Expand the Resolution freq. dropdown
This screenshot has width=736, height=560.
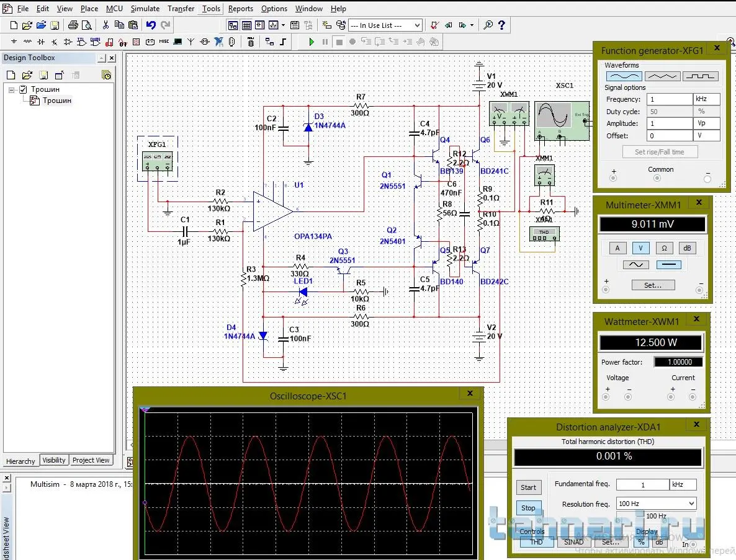point(691,504)
